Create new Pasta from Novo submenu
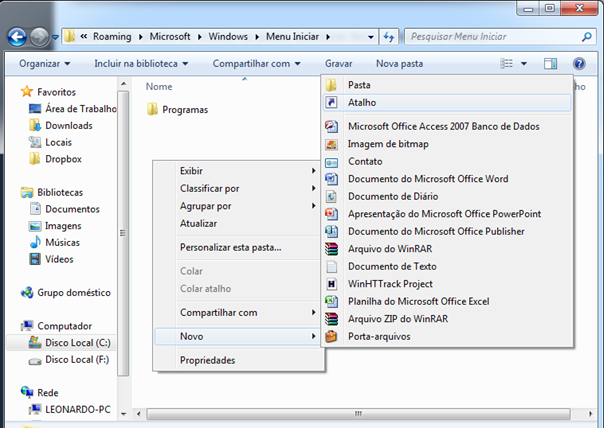The image size is (604, 428). click(447, 85)
